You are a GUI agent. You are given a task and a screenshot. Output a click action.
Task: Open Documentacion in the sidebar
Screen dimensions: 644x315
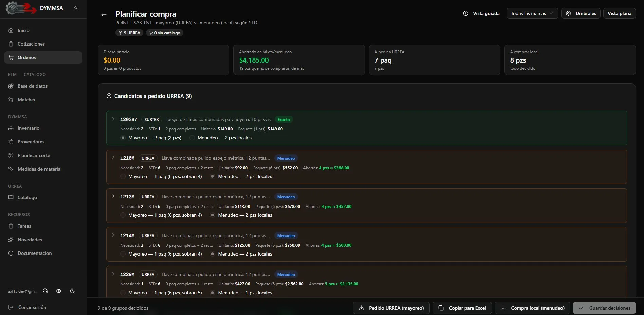point(43,253)
